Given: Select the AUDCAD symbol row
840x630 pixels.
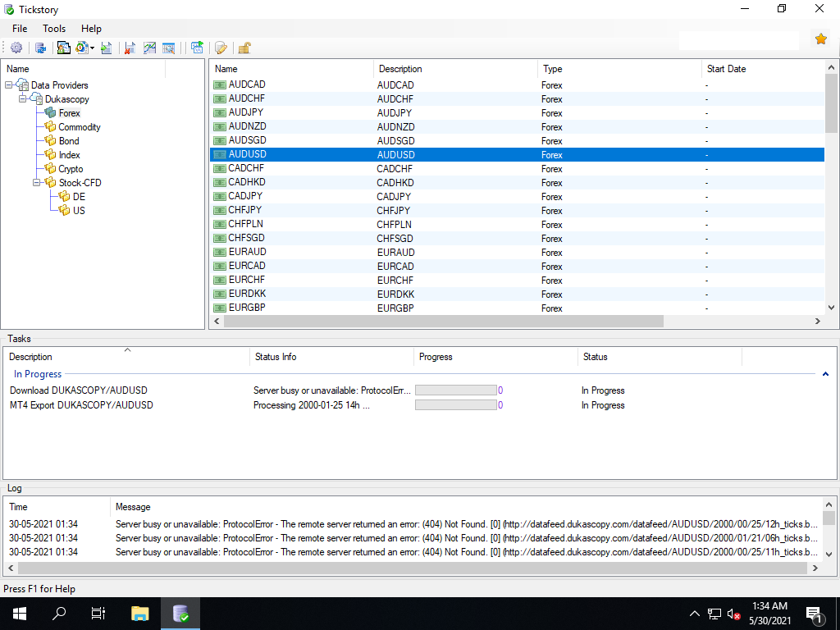Looking at the screenshot, I should 517,84.
